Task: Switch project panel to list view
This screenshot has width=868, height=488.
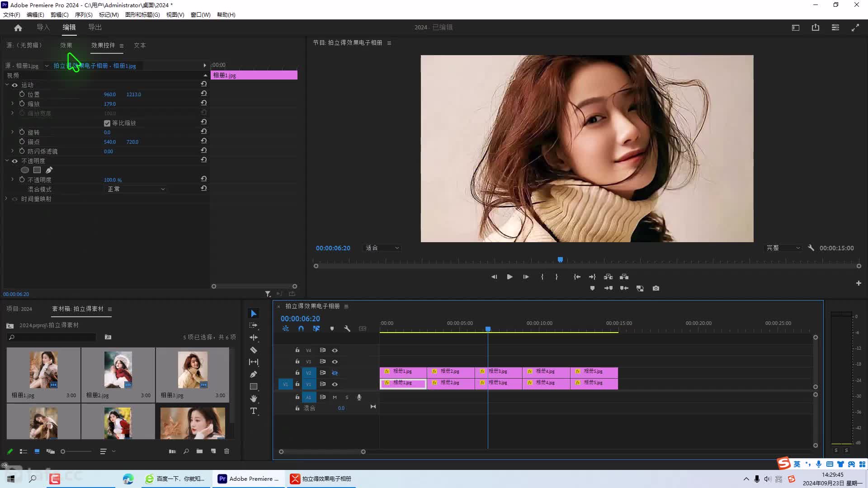Action: click(x=24, y=451)
